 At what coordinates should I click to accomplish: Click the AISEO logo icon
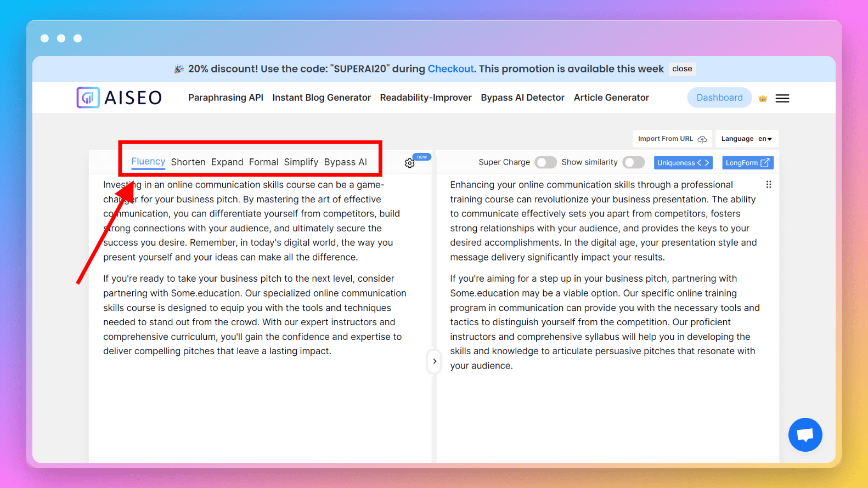tap(88, 98)
